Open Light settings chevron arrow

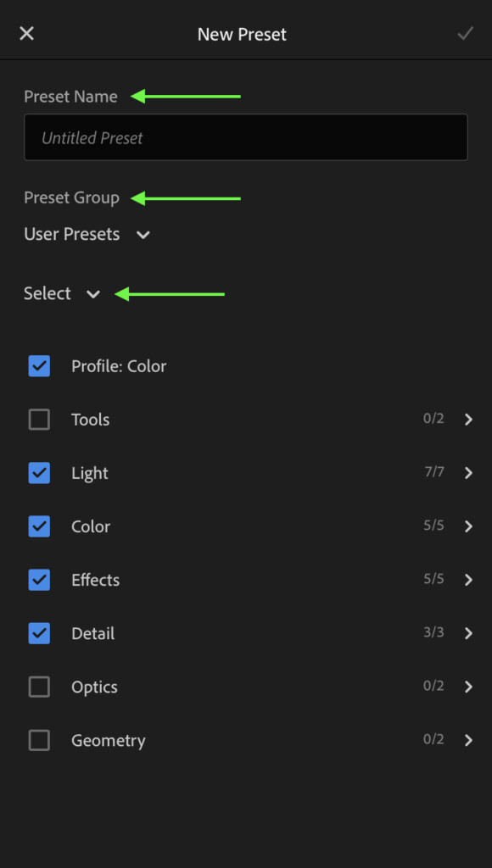[x=469, y=473]
